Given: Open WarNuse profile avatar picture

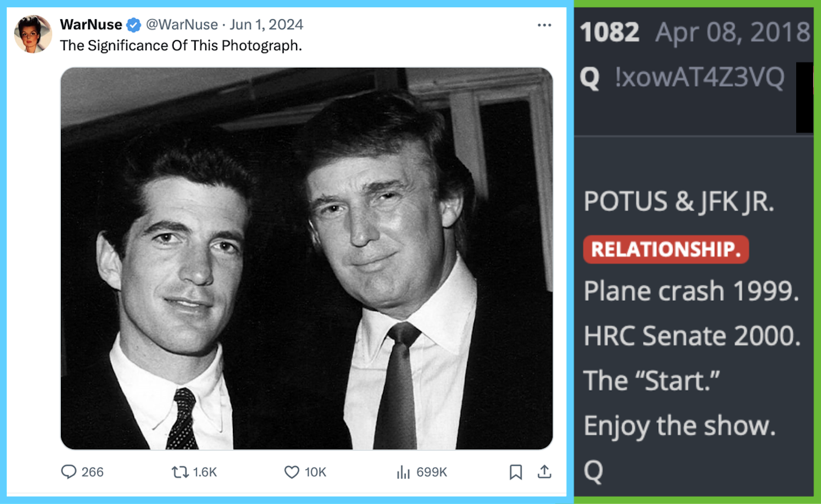Looking at the screenshot, I should tap(33, 34).
